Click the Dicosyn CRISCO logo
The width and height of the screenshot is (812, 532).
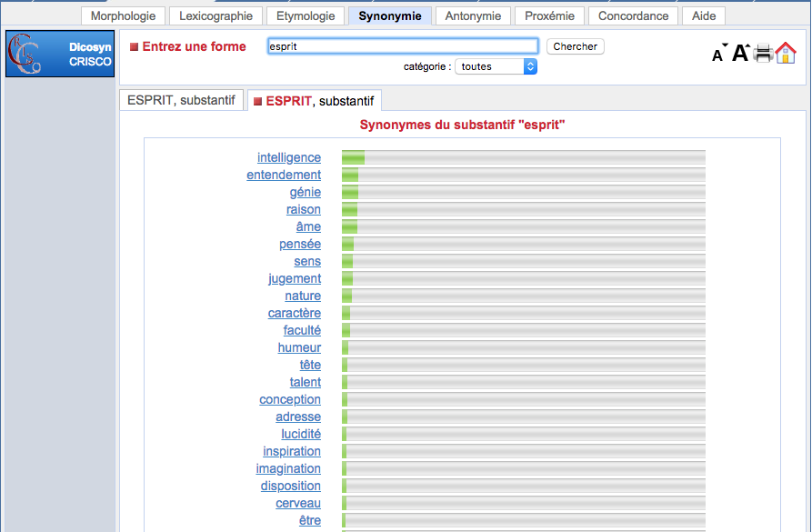tap(60, 54)
